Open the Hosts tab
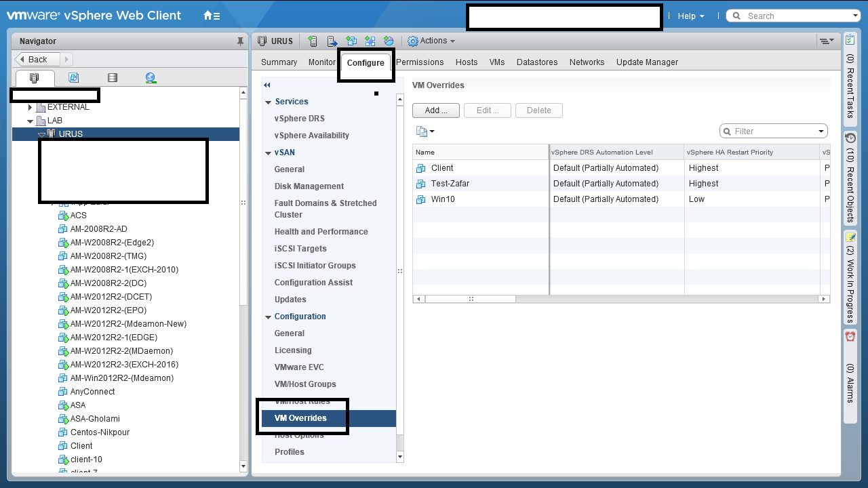 pos(467,62)
